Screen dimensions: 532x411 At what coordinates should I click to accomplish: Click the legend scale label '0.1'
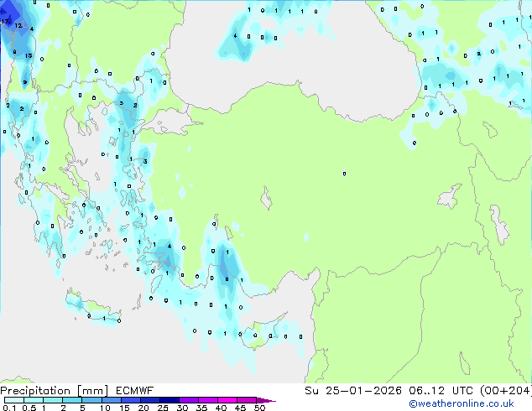tap(9, 408)
